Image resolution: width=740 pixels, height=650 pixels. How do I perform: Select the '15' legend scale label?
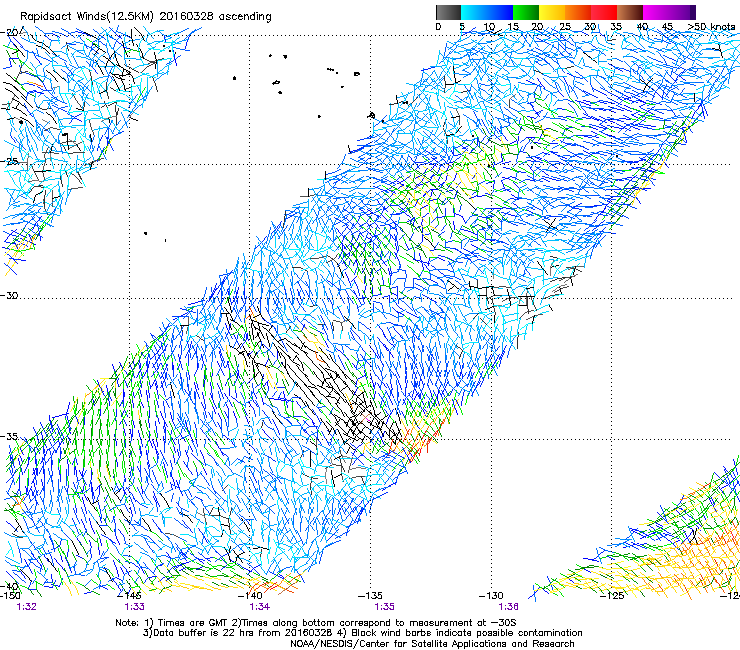[513, 27]
